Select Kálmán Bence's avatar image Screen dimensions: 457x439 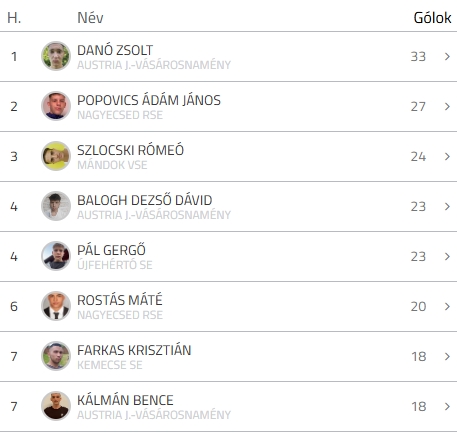coord(56,406)
